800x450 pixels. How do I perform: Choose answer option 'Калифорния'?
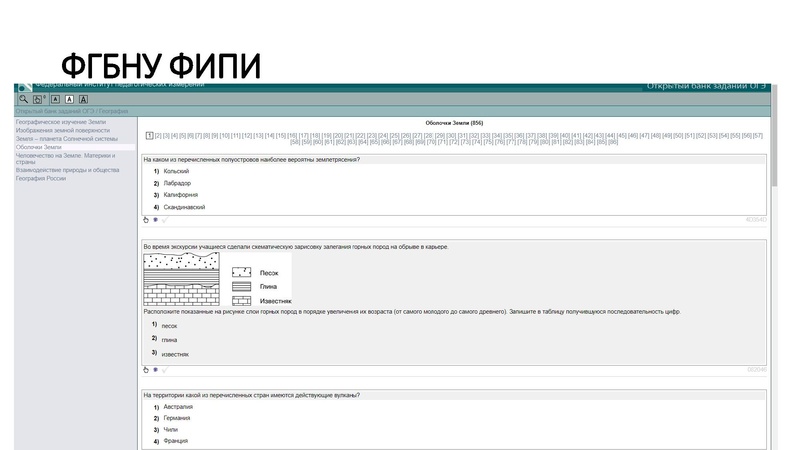click(x=177, y=195)
